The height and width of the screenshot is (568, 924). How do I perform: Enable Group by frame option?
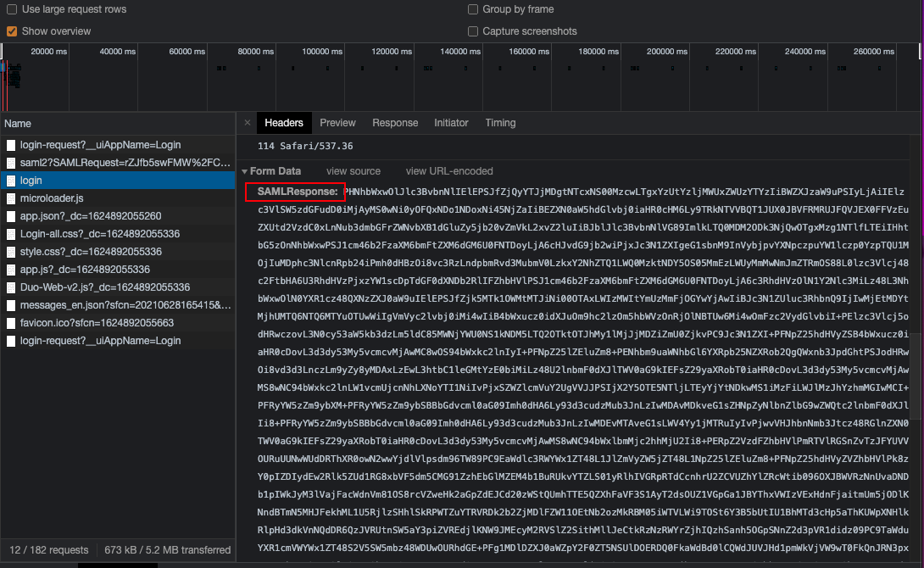pos(473,9)
